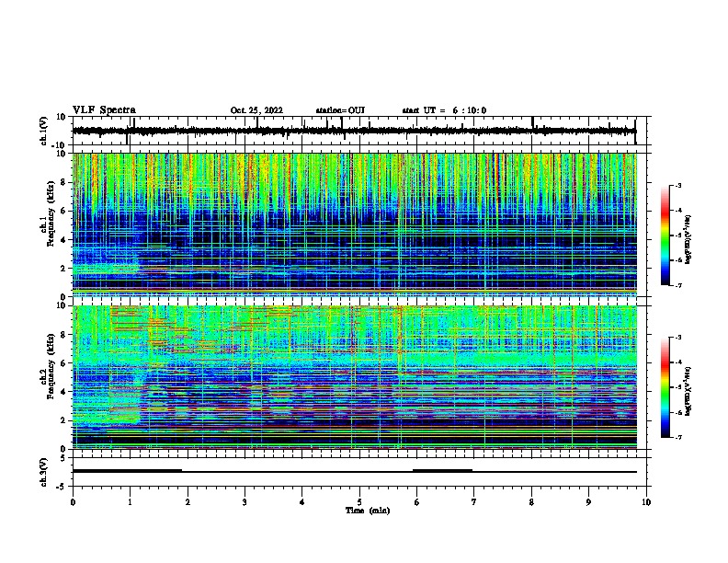Click the ch.2 color bar log(PSD) units label
The image size is (728, 563).
pos(688,392)
